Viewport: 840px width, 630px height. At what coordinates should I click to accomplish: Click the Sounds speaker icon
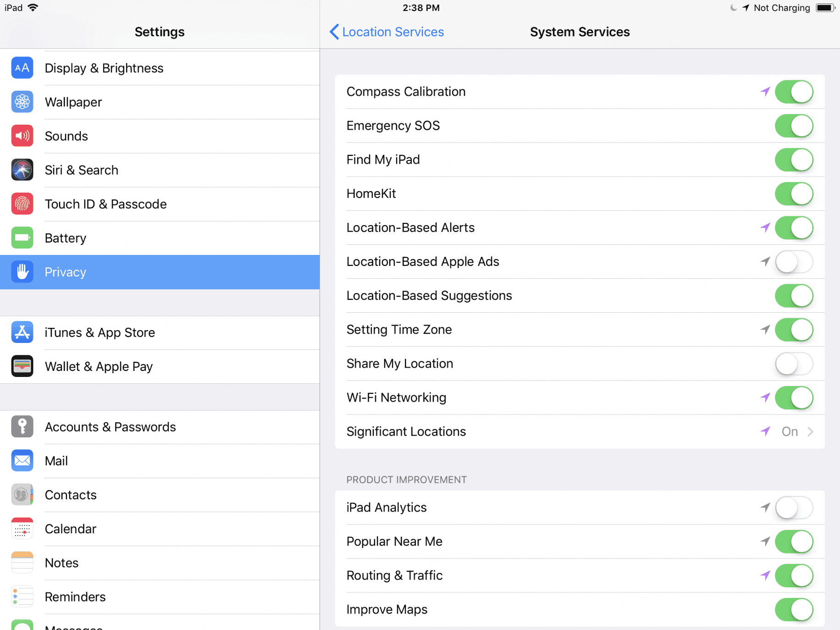click(x=22, y=136)
